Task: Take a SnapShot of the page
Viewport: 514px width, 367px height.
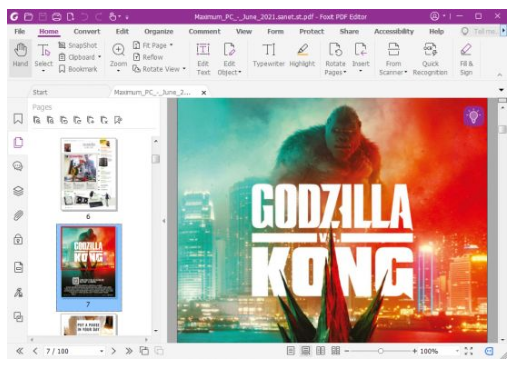Action: 78,45
